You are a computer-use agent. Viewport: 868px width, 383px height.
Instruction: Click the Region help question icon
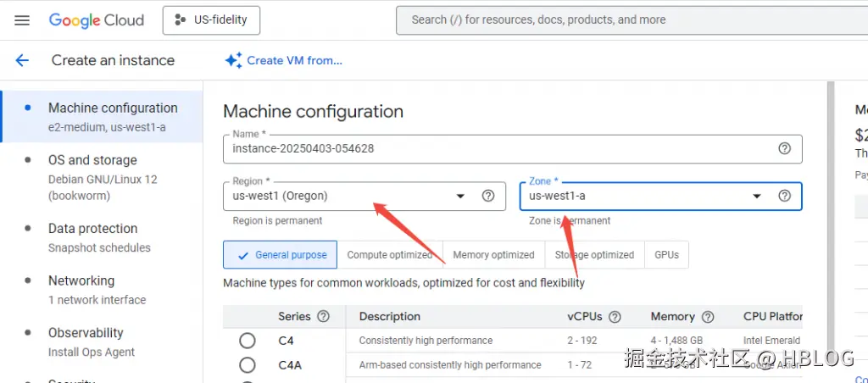tap(488, 196)
